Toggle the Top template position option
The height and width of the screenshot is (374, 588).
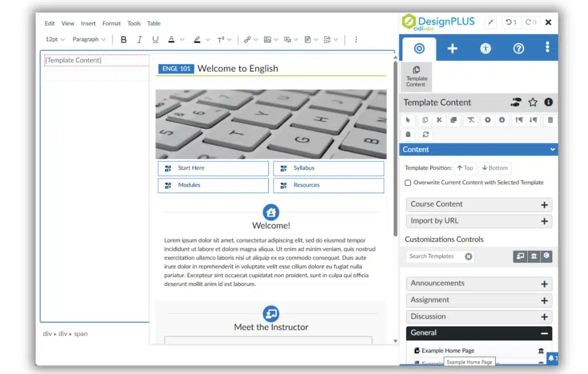click(465, 168)
